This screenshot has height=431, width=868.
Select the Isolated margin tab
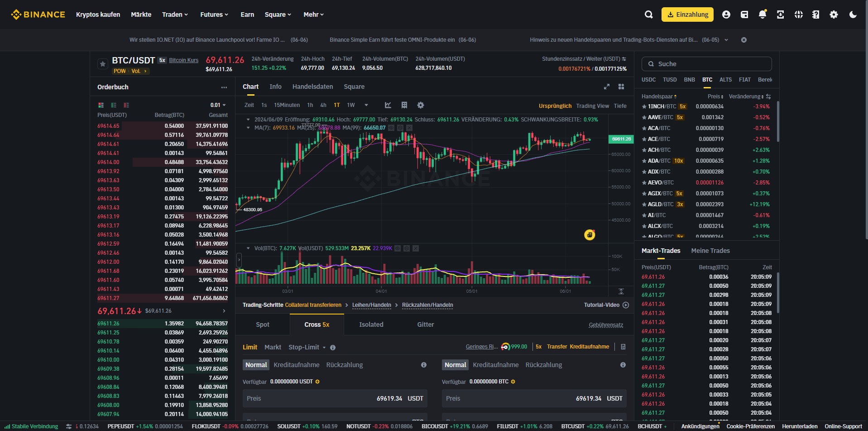pos(371,324)
